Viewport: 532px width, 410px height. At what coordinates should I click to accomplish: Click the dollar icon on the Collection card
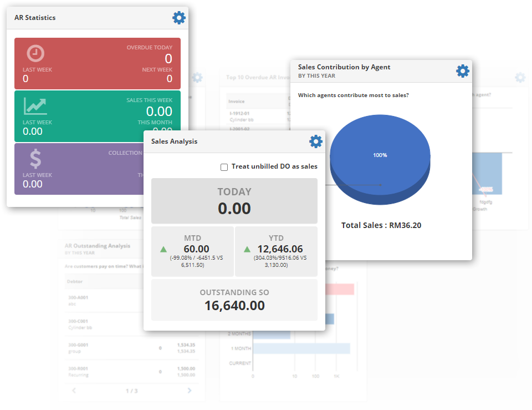[x=34, y=159]
